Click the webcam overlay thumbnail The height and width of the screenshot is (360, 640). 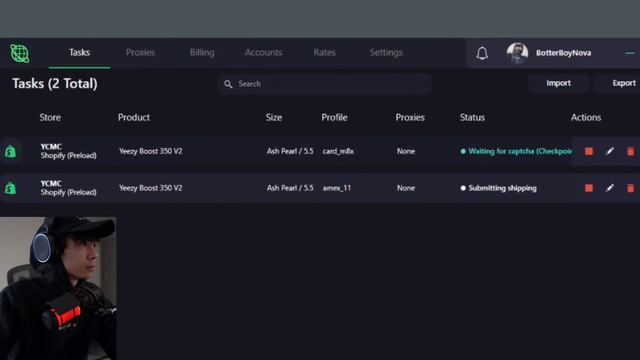(x=58, y=288)
